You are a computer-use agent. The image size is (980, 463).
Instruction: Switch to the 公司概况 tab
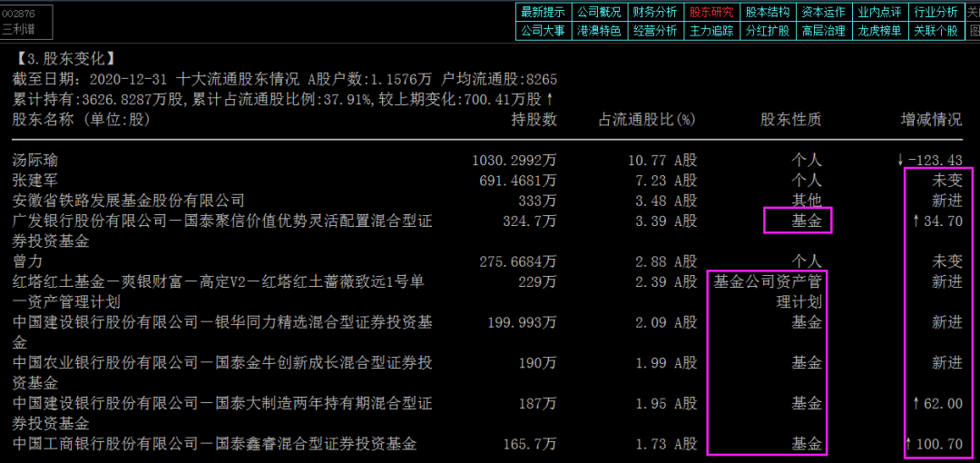[x=599, y=12]
